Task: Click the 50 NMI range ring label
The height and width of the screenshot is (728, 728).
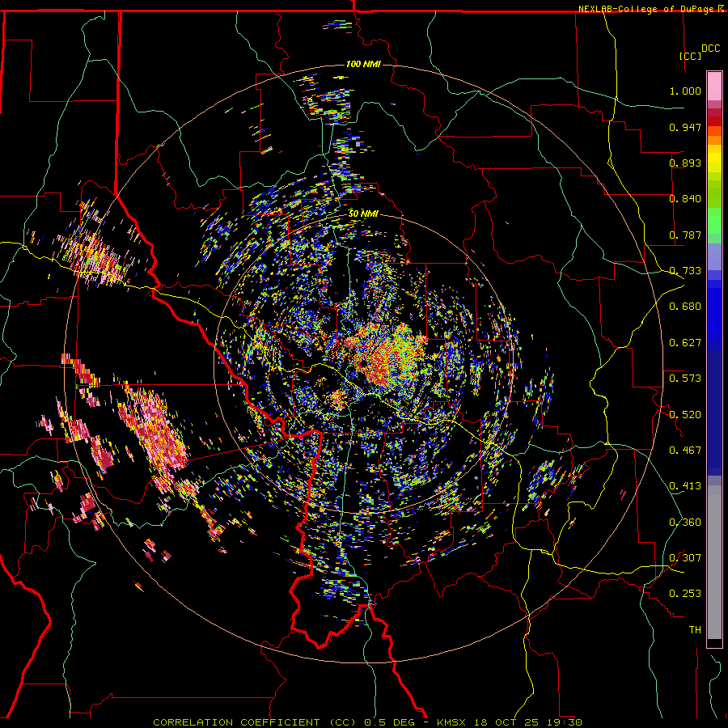Action: (363, 214)
